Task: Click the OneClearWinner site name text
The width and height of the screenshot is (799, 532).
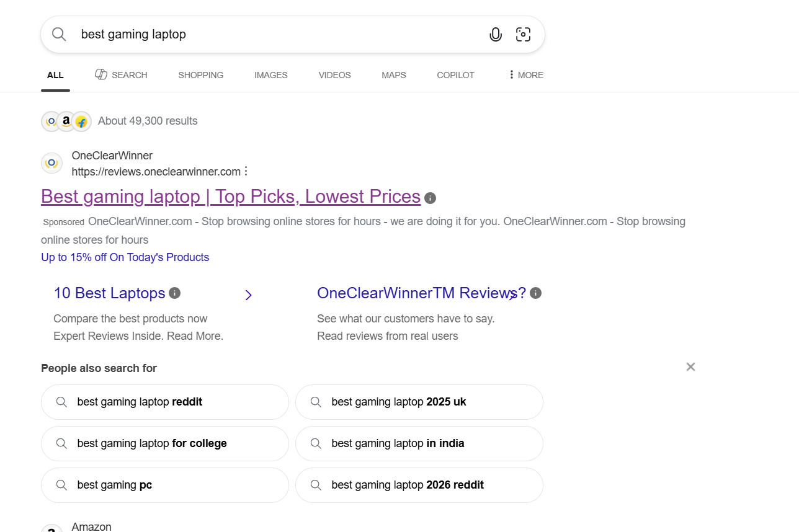Action: tap(112, 156)
